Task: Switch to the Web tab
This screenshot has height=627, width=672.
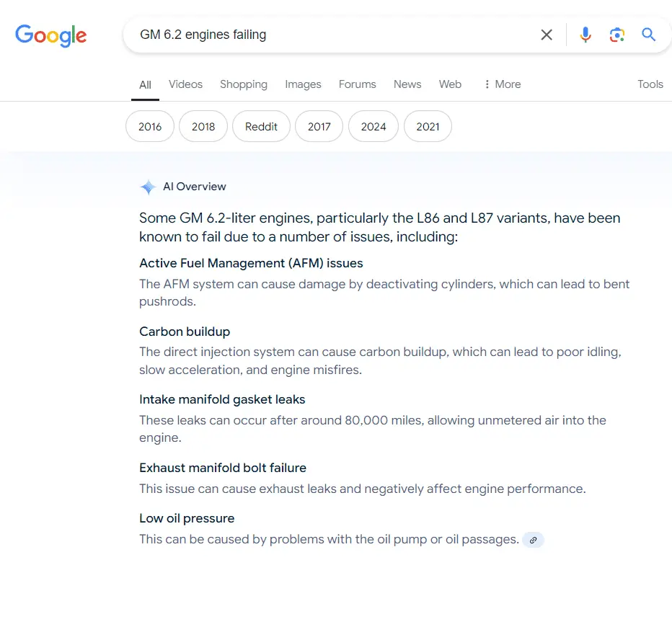Action: click(x=450, y=84)
